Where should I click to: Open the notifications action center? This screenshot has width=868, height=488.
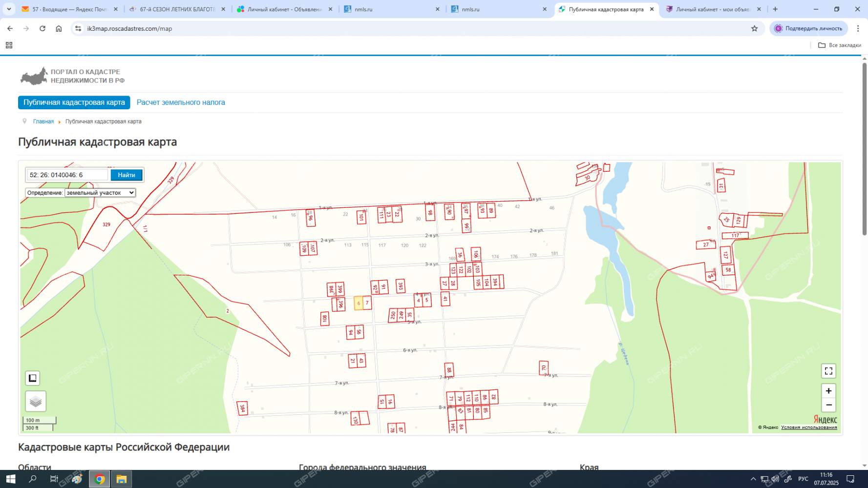(x=850, y=479)
